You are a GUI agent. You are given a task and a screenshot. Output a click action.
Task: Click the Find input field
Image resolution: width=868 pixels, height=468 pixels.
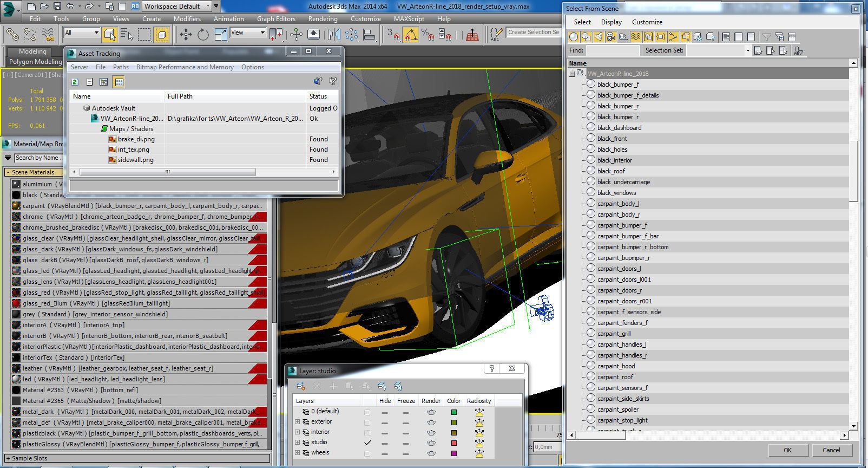[612, 50]
